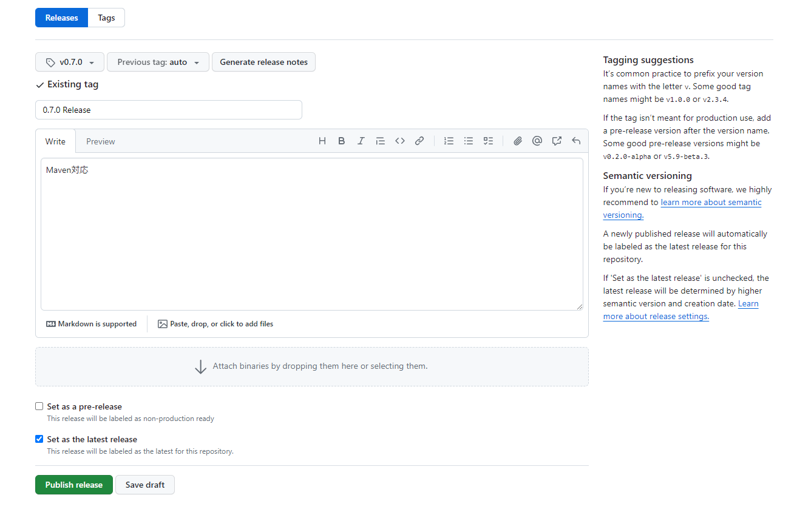This screenshot has height=532, width=797.
Task: Add a numbered list to the description
Action: (x=449, y=140)
